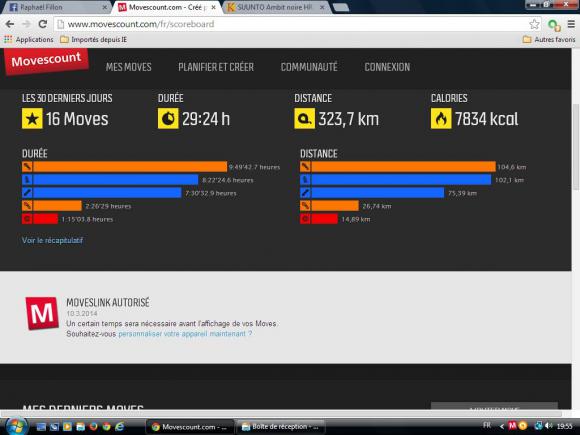The height and width of the screenshot is (435, 580).
Task: Click the Movescount red logo
Action: tap(46, 61)
